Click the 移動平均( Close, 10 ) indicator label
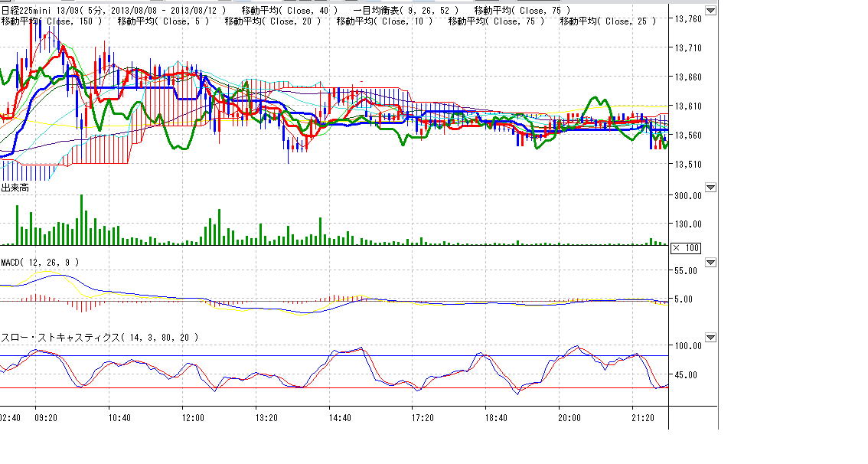This screenshot has height=464, width=868. coord(385,21)
